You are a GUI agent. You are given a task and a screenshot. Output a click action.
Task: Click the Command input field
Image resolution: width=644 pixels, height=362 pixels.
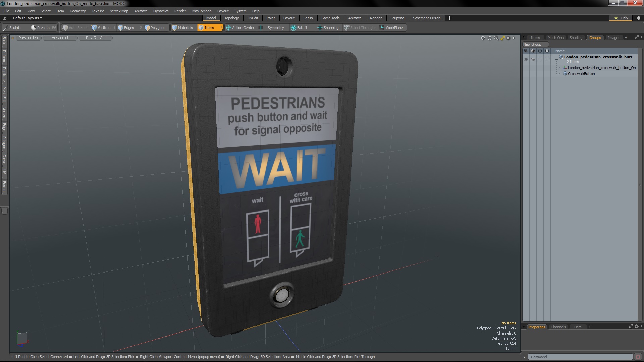(580, 357)
